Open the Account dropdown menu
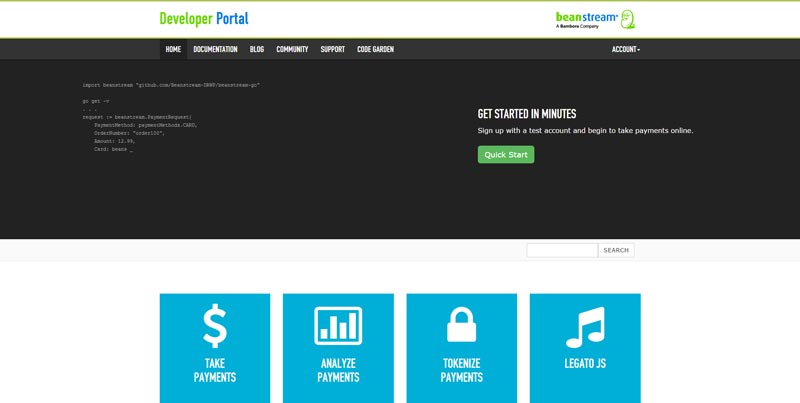Image resolution: width=800 pixels, height=403 pixels. [625, 49]
